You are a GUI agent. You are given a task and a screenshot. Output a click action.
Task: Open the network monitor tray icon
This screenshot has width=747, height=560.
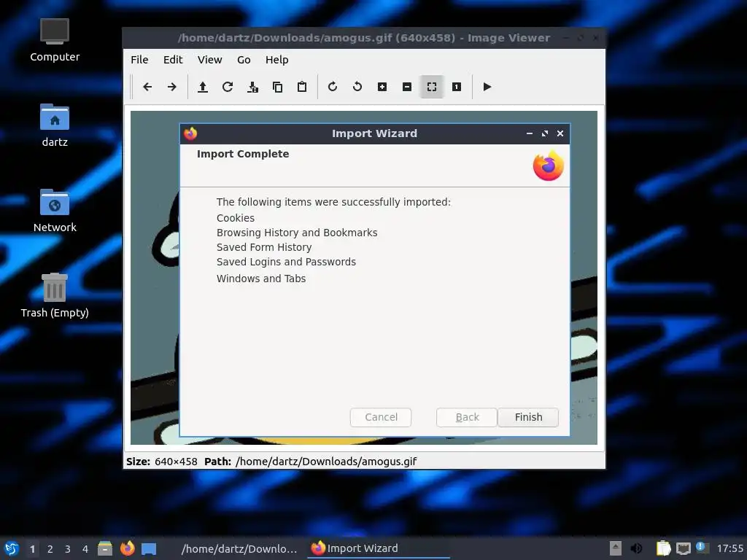(x=683, y=548)
